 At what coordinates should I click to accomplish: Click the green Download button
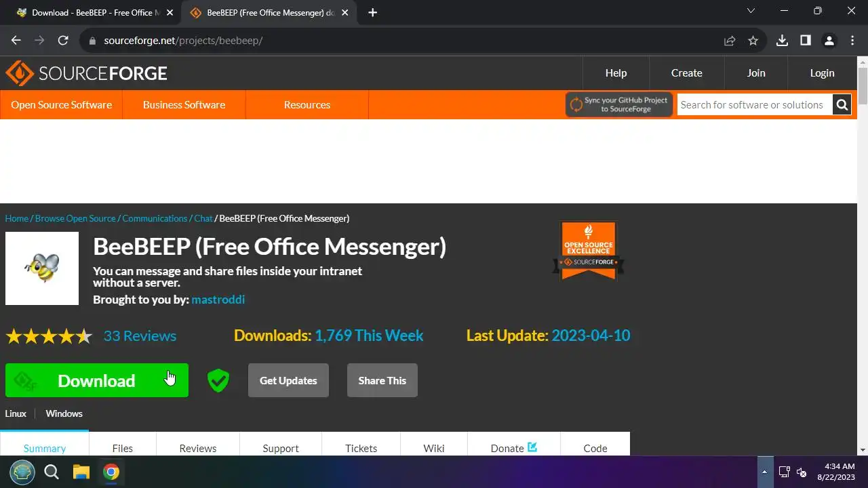pos(97,380)
